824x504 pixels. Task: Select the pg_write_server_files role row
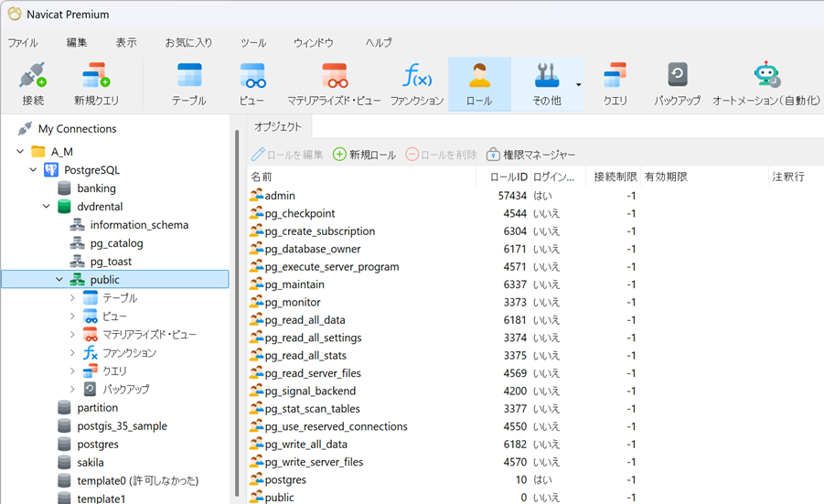tap(535, 462)
